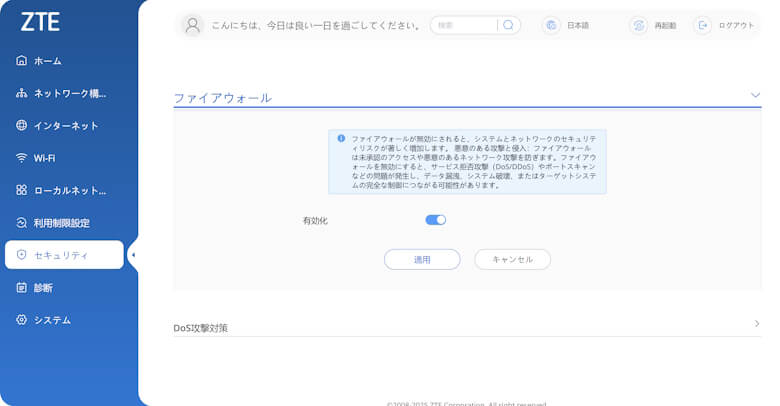Click the 再起動 reboot icon

pos(638,25)
